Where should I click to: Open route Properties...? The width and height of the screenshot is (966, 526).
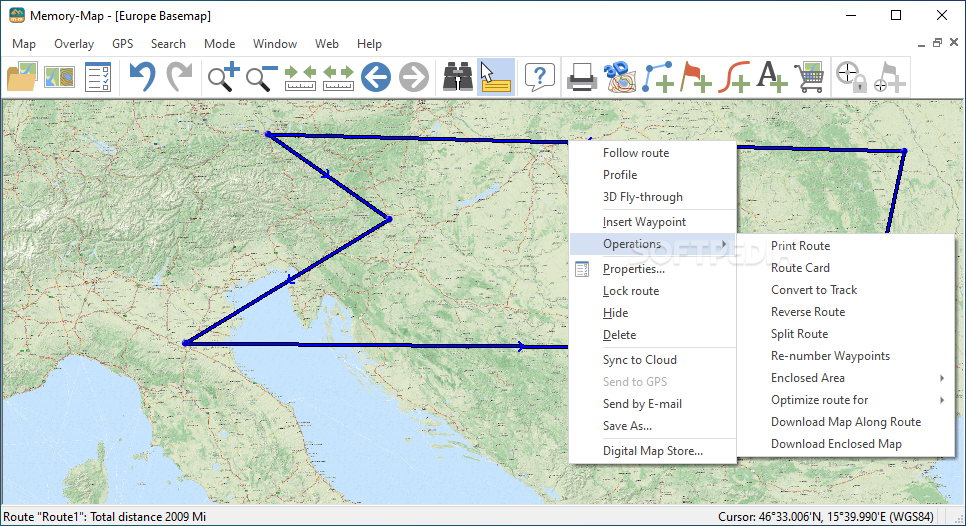(634, 269)
